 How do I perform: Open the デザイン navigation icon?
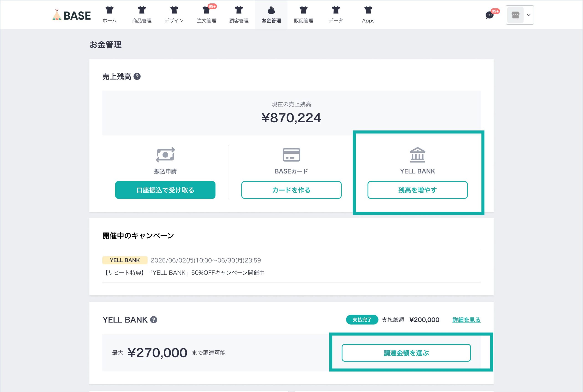coord(174,10)
